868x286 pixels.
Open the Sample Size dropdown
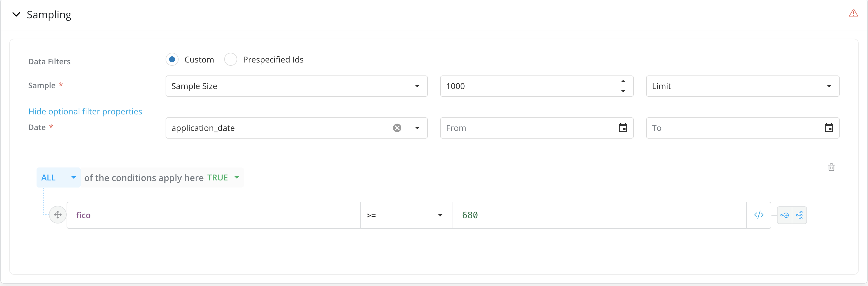point(296,86)
